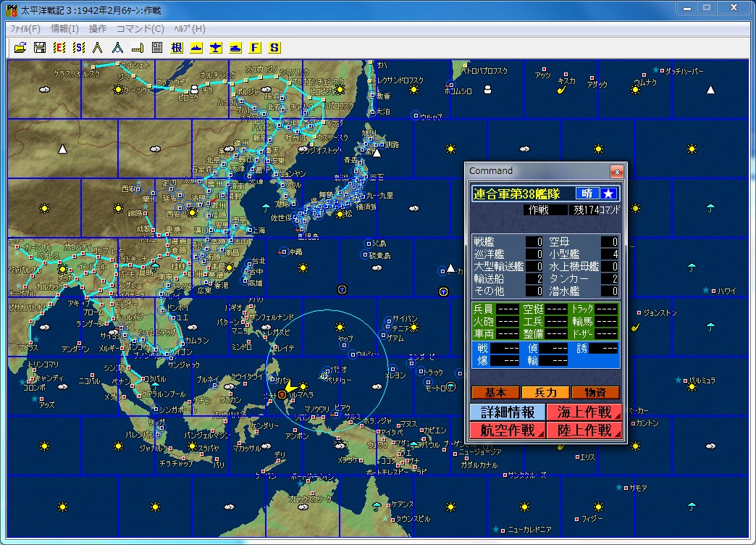Click the ruler measurement toolbar icon
The height and width of the screenshot is (545, 756).
[x=138, y=47]
